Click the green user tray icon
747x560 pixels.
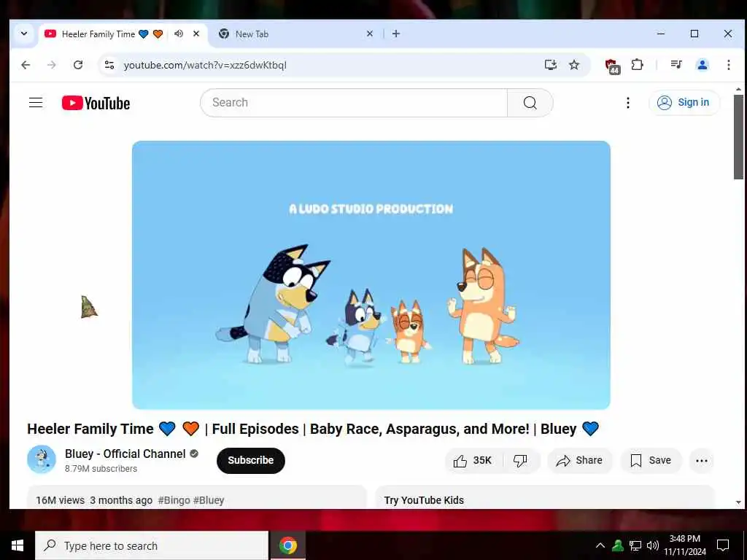pos(618,545)
